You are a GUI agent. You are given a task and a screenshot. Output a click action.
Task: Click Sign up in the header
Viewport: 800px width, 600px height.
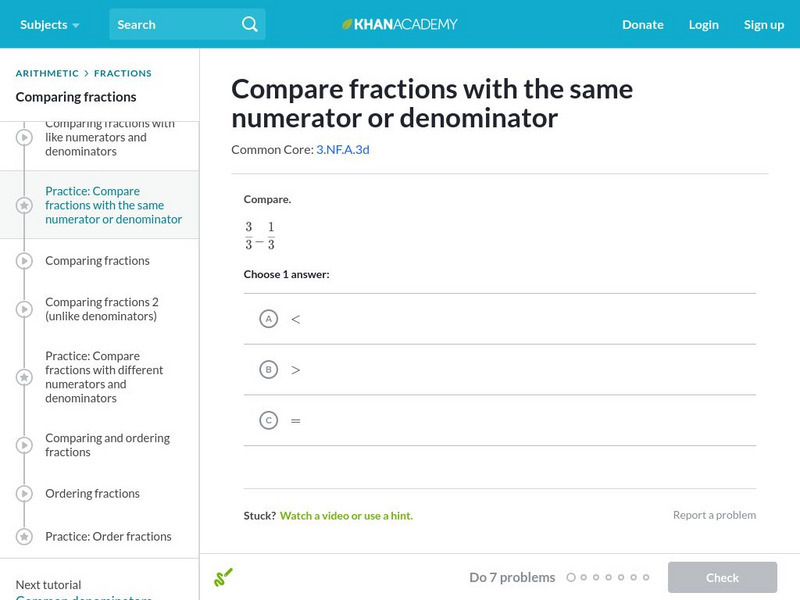763,24
